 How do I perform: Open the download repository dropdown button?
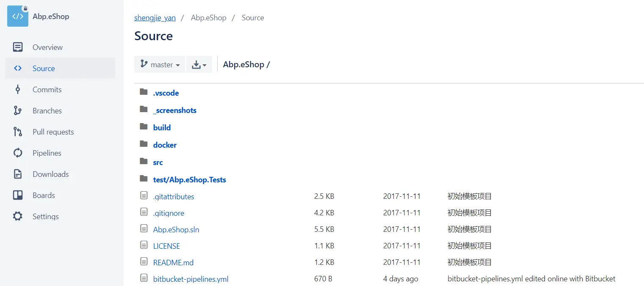coord(199,64)
